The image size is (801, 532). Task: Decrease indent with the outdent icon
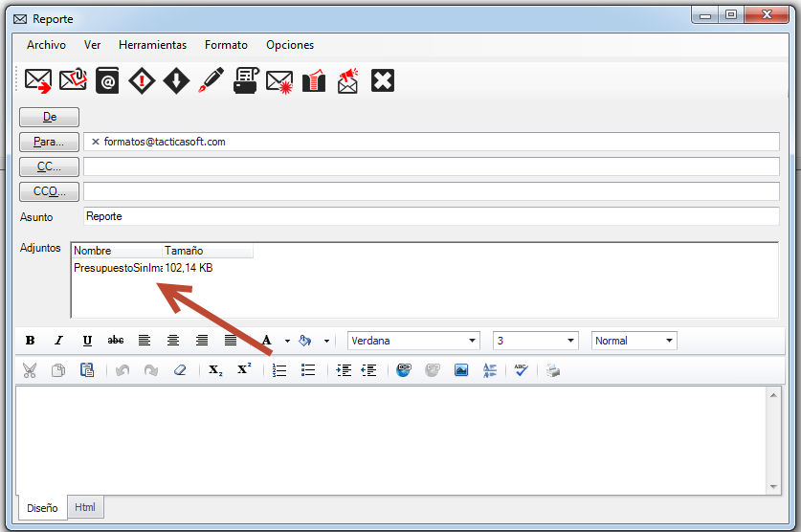(368, 370)
